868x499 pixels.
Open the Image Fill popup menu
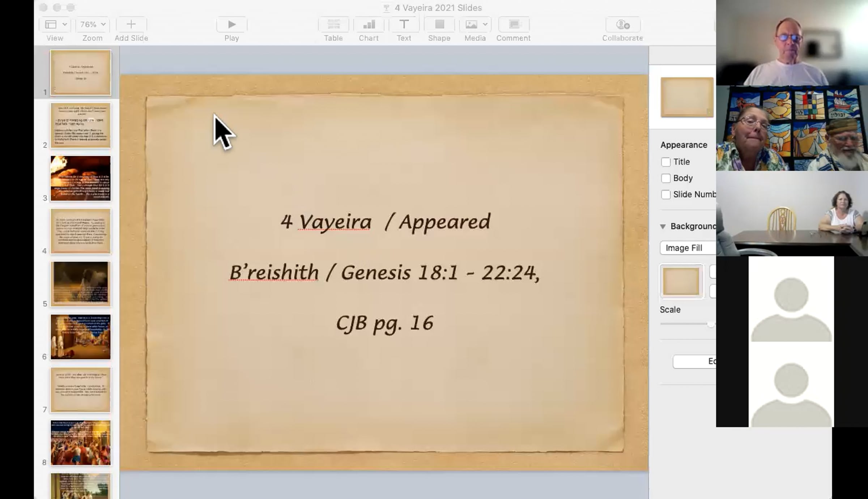click(x=687, y=248)
